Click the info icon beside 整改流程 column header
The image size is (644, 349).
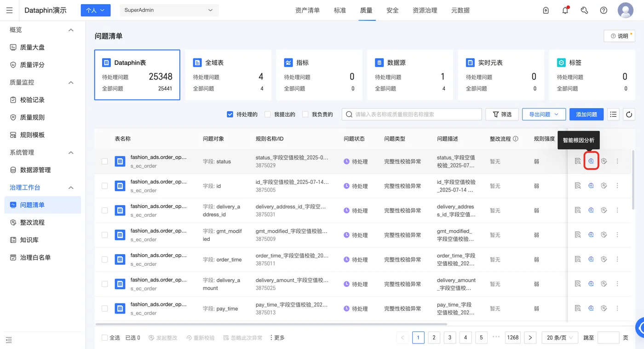pos(516,138)
